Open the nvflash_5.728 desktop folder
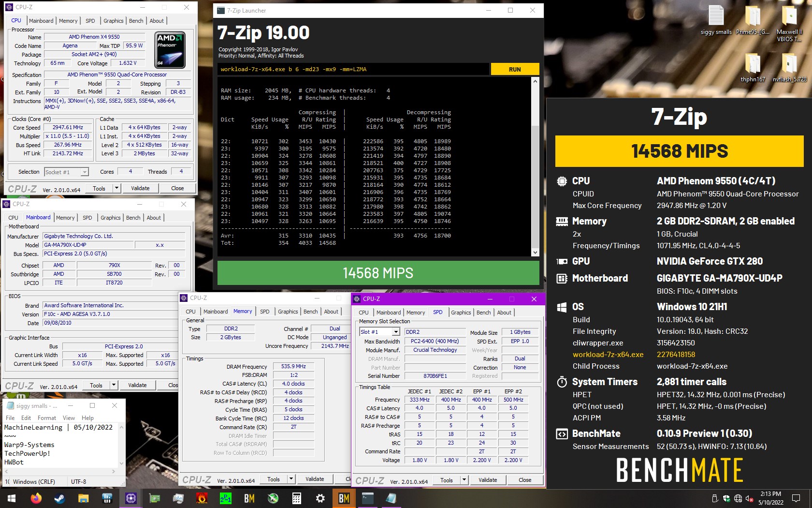This screenshot has height=508, width=812. [x=789, y=67]
